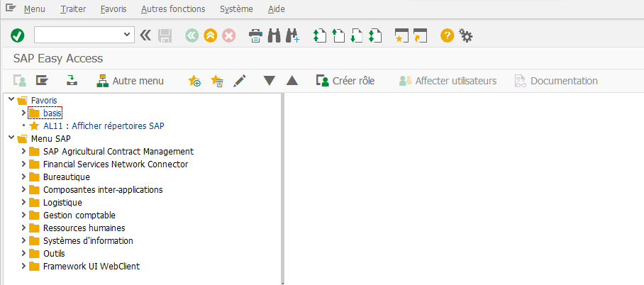Screen dimensions: 644x285
Task: Open the Système menu
Action: click(x=235, y=9)
